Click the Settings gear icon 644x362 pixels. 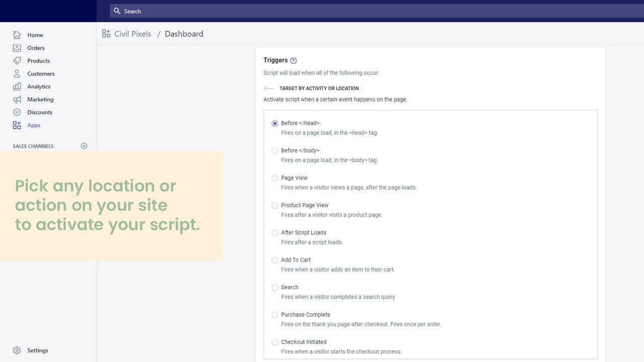click(17, 350)
